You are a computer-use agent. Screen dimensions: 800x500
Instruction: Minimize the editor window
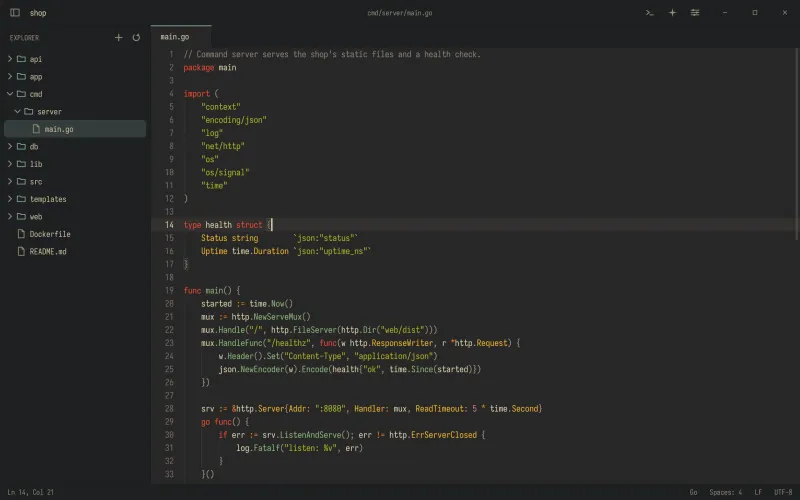click(x=724, y=13)
